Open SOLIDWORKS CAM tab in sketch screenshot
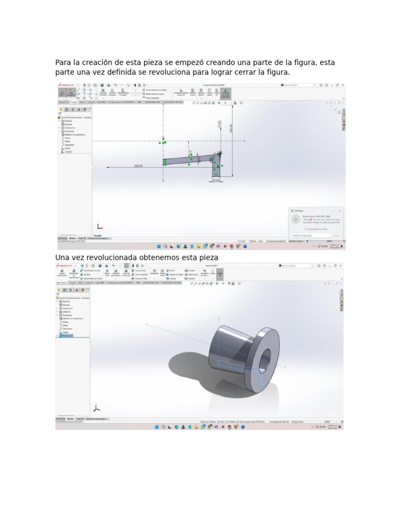The height and width of the screenshot is (532, 399). pos(154,102)
